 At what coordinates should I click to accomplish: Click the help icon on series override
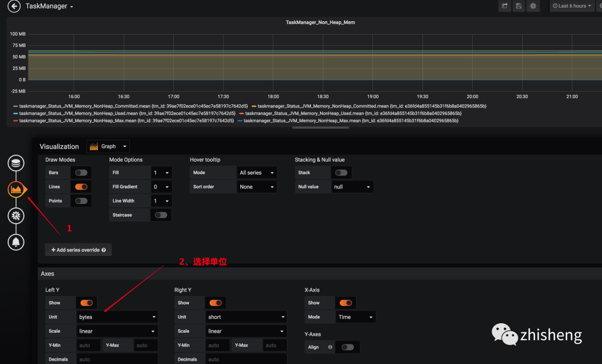coord(104,250)
